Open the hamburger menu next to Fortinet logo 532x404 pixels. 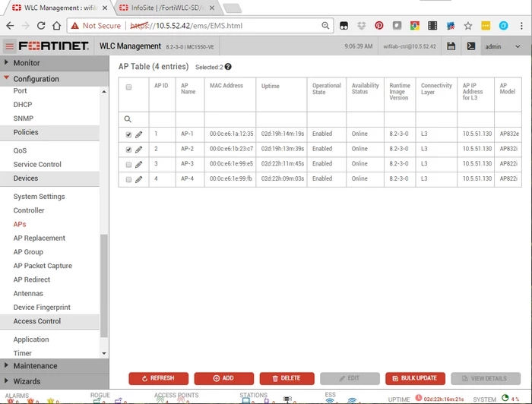(x=9, y=46)
